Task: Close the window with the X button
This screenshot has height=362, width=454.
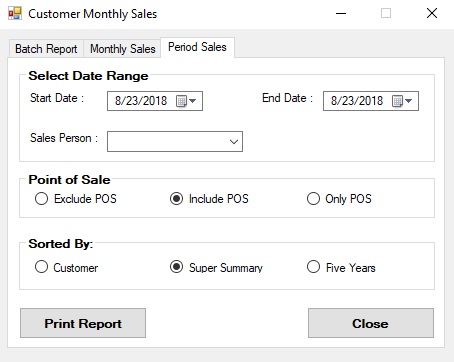Action: (x=432, y=14)
